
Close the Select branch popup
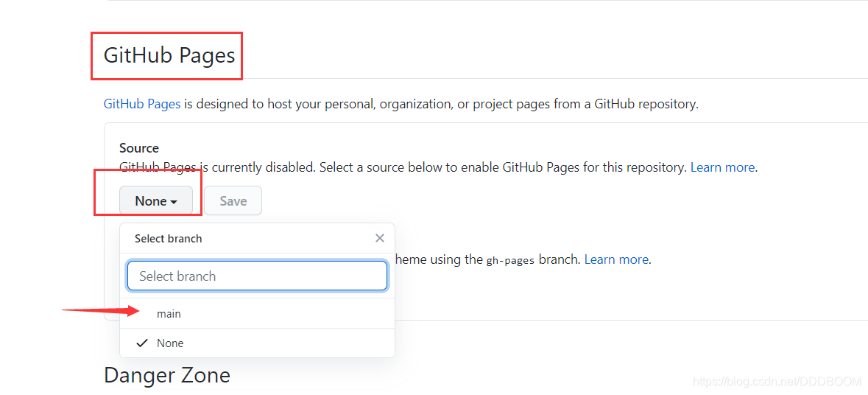click(x=380, y=238)
